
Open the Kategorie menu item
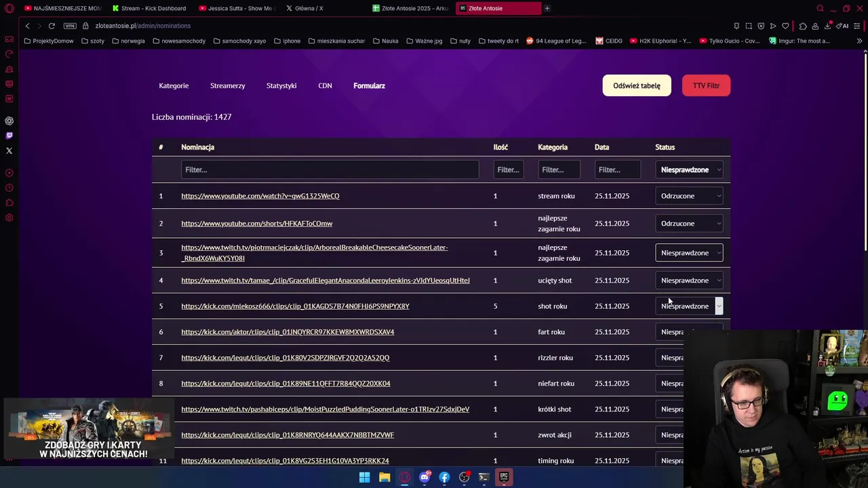pyautogui.click(x=174, y=86)
